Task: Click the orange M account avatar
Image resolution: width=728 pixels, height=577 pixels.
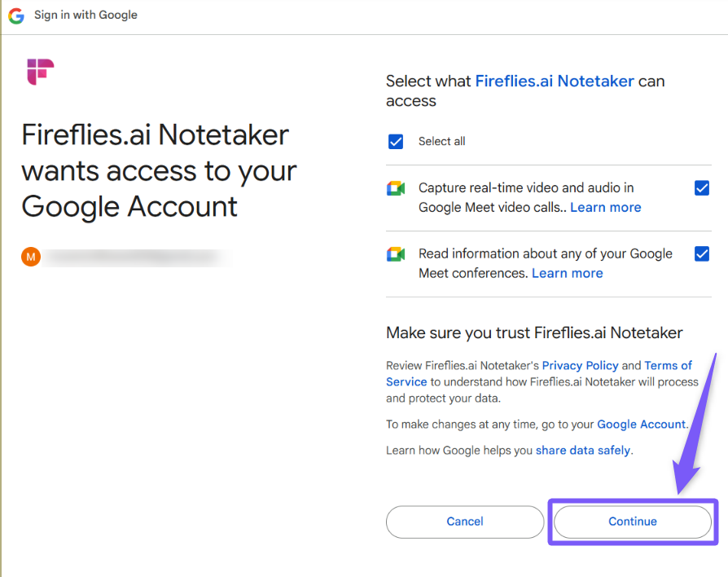Action: point(31,258)
